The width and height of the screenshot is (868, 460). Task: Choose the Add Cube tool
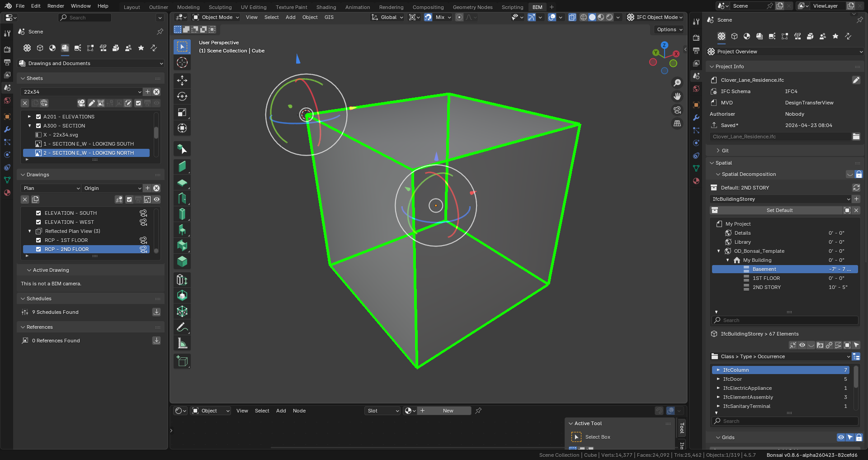tap(182, 361)
